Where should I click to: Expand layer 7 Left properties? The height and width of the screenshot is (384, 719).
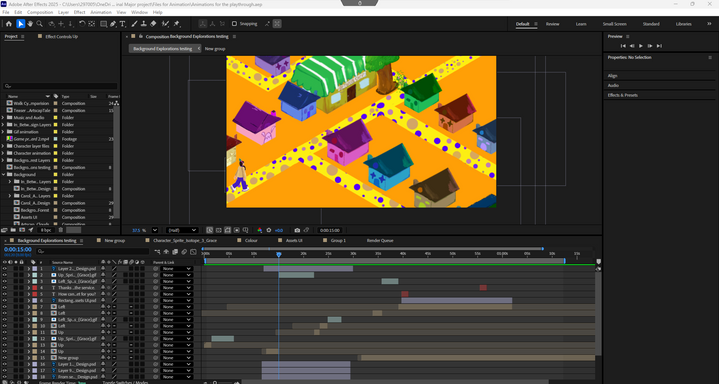point(29,306)
